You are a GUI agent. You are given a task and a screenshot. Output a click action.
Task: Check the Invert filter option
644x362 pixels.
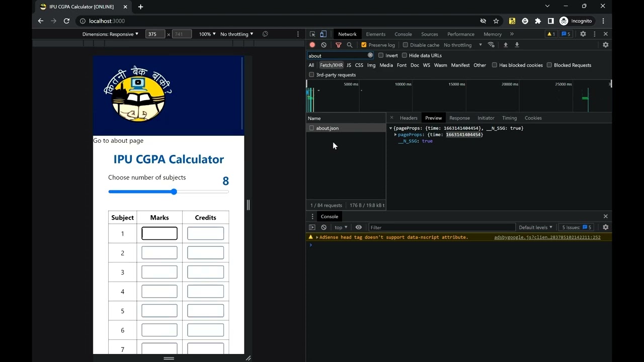(381, 55)
